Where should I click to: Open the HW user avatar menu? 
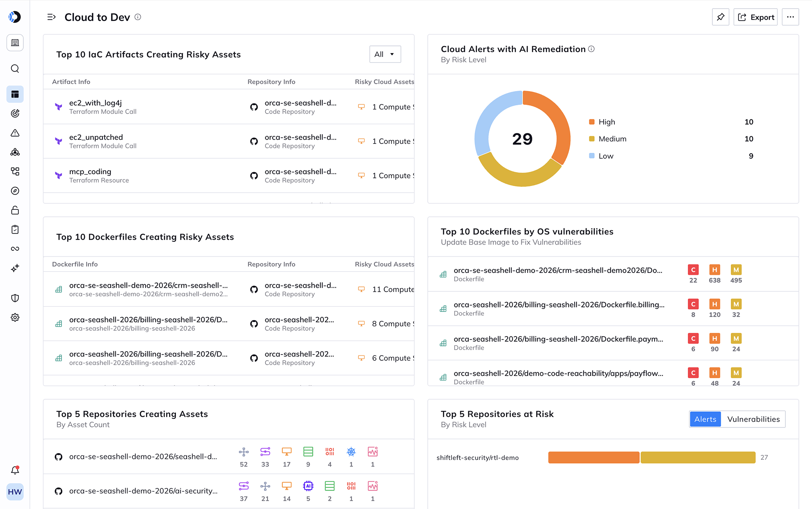click(x=15, y=492)
